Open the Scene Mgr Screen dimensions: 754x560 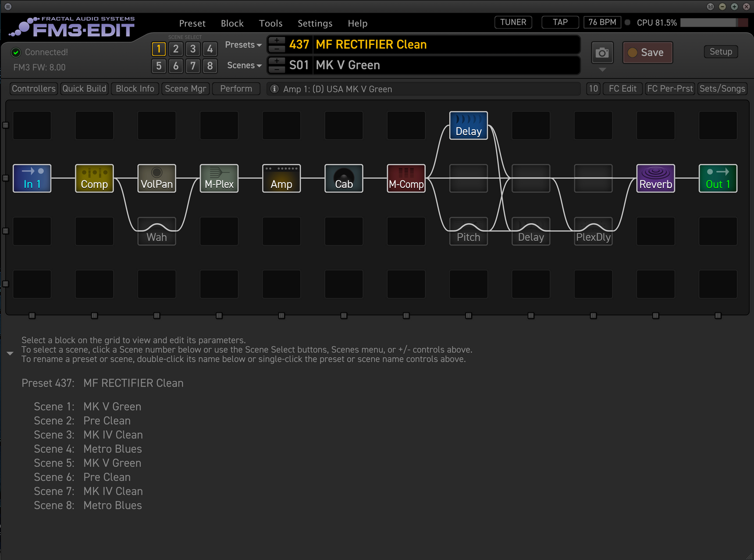point(185,89)
